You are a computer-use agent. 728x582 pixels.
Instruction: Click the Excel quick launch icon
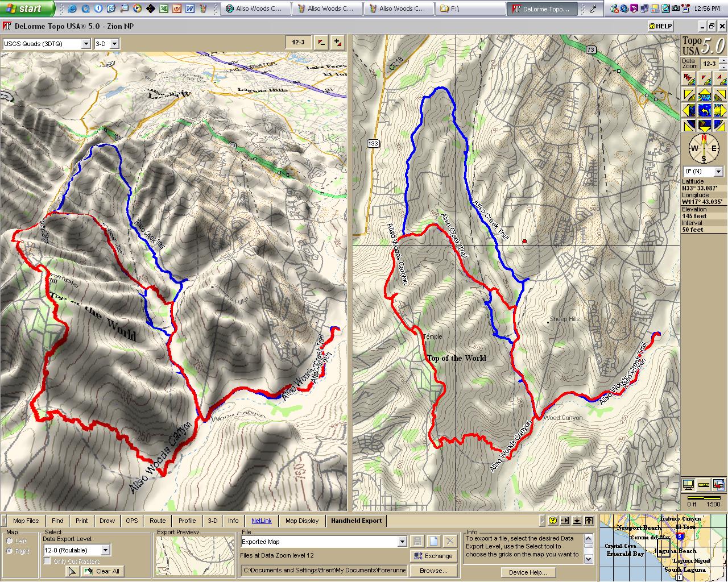click(x=163, y=9)
